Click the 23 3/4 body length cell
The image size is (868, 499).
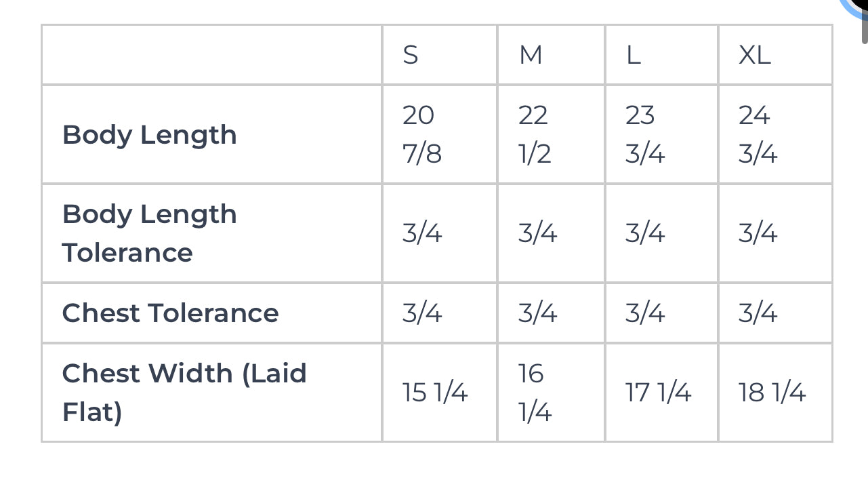[644, 134]
